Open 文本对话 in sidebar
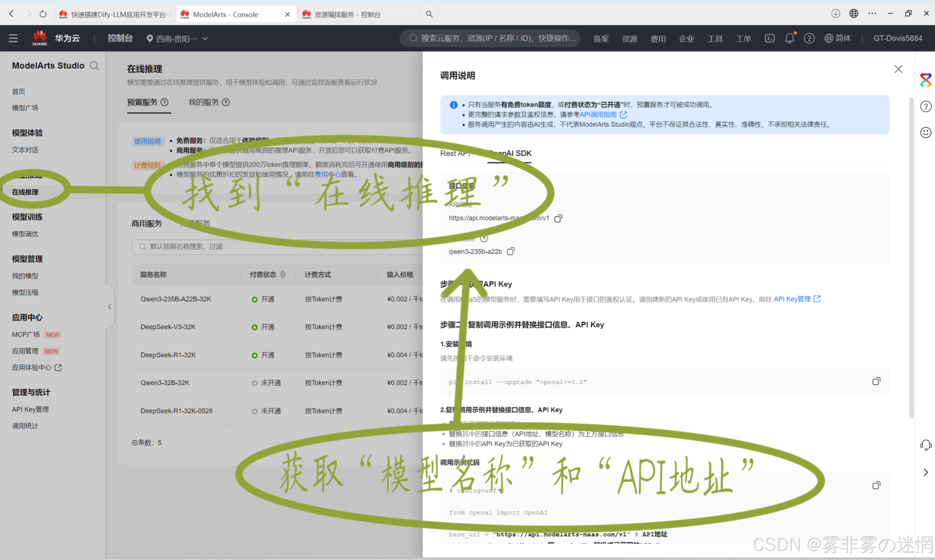This screenshot has height=560, width=935. tap(25, 150)
